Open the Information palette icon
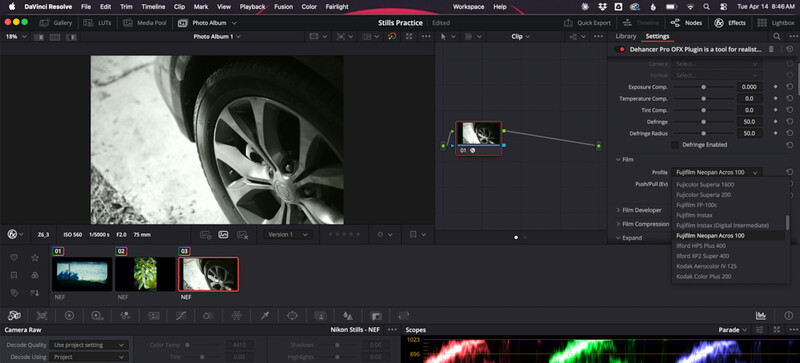800x363 pixels. (789, 316)
